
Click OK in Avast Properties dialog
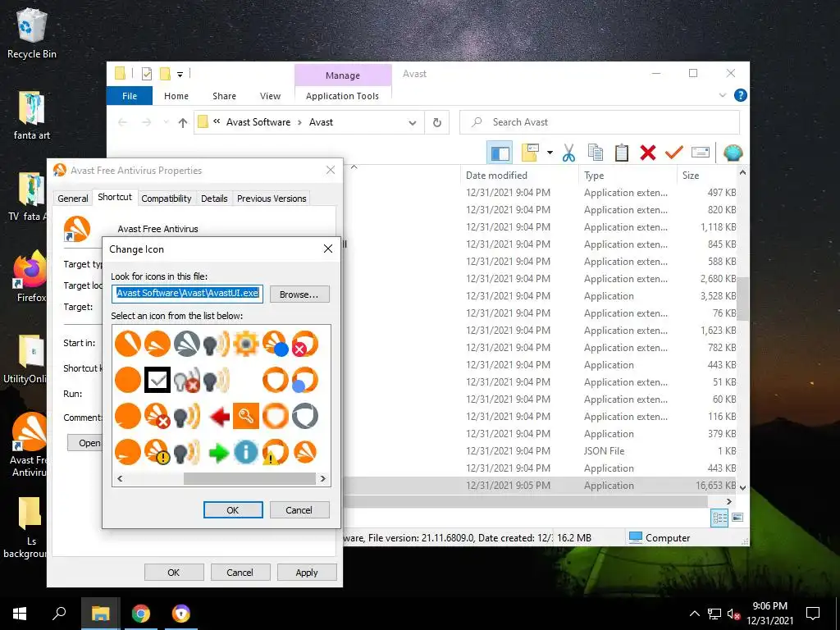coord(174,572)
